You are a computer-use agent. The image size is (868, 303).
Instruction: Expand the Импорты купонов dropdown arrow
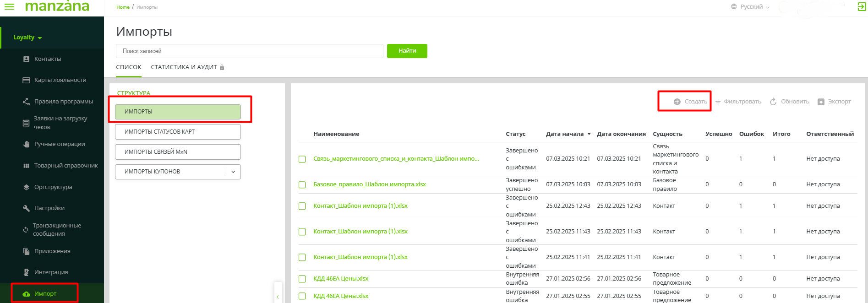pyautogui.click(x=233, y=172)
